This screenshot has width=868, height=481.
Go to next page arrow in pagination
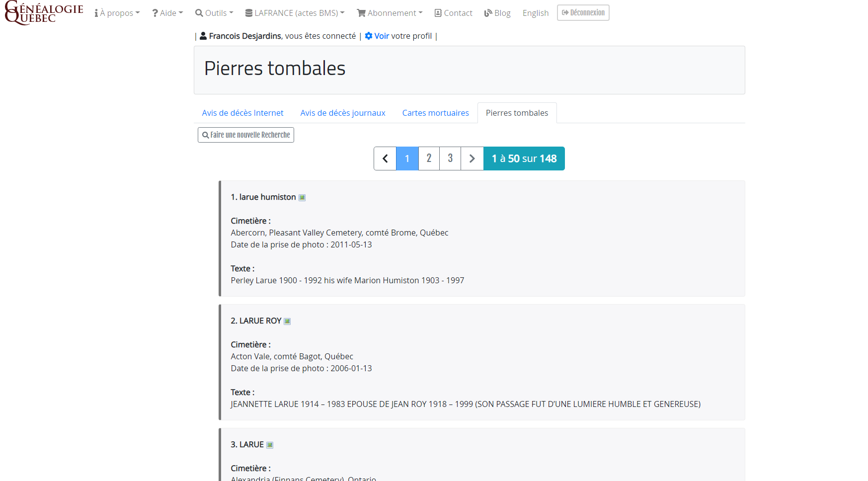coord(472,159)
